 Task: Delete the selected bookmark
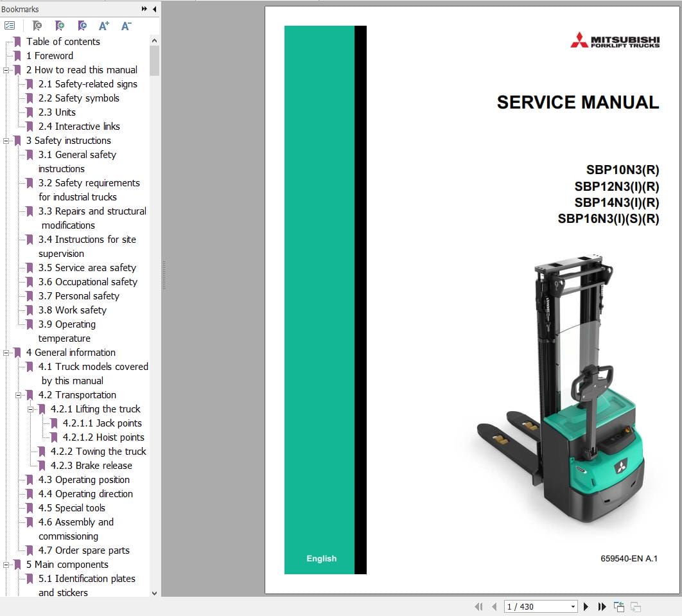tap(37, 26)
